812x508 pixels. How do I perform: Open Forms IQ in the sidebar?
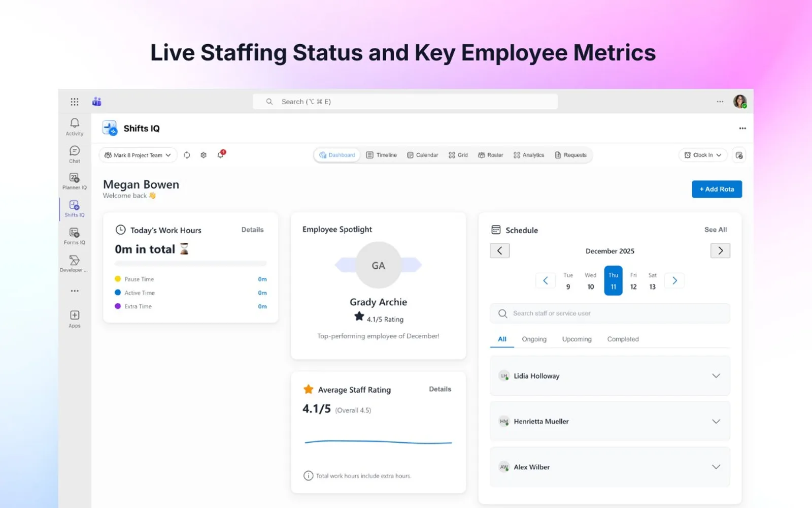pyautogui.click(x=75, y=236)
